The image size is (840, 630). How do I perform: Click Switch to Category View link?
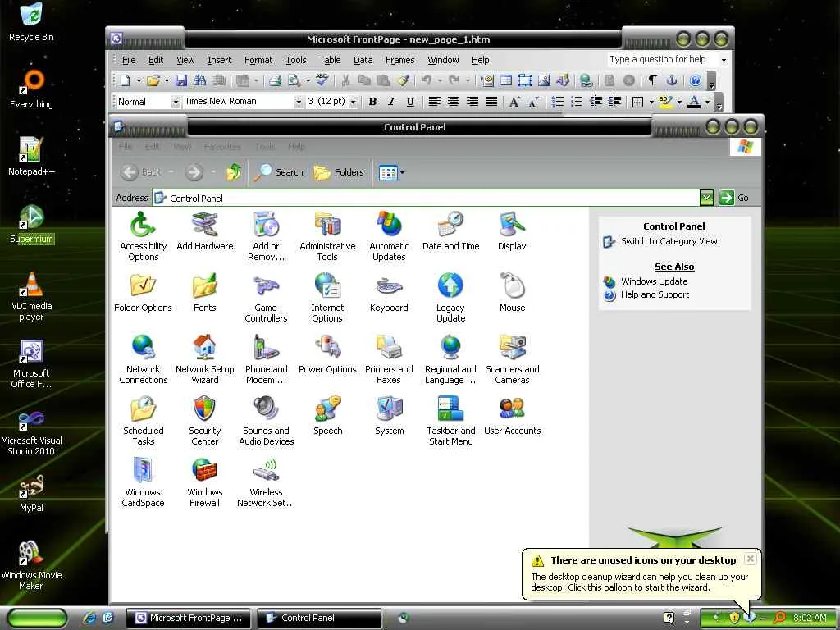669,242
